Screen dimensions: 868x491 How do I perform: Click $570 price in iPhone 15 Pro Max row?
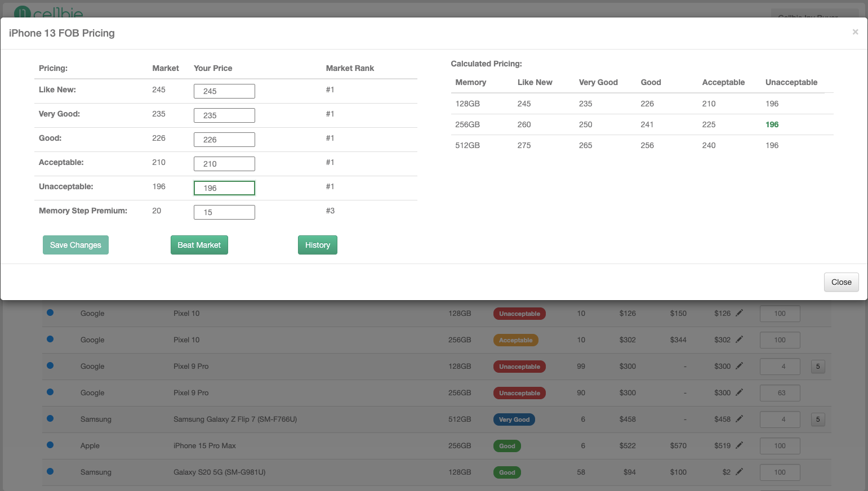tap(678, 445)
